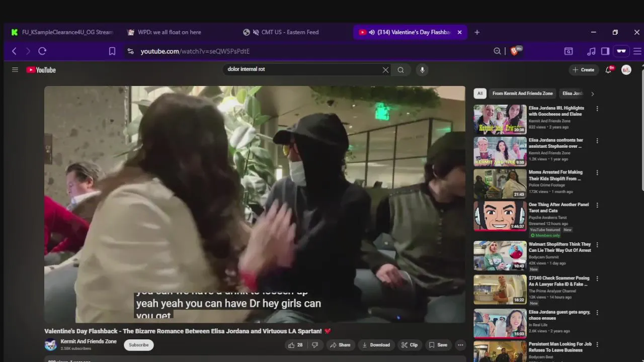Clip the video
The height and width of the screenshot is (362, 644).
[x=409, y=345]
